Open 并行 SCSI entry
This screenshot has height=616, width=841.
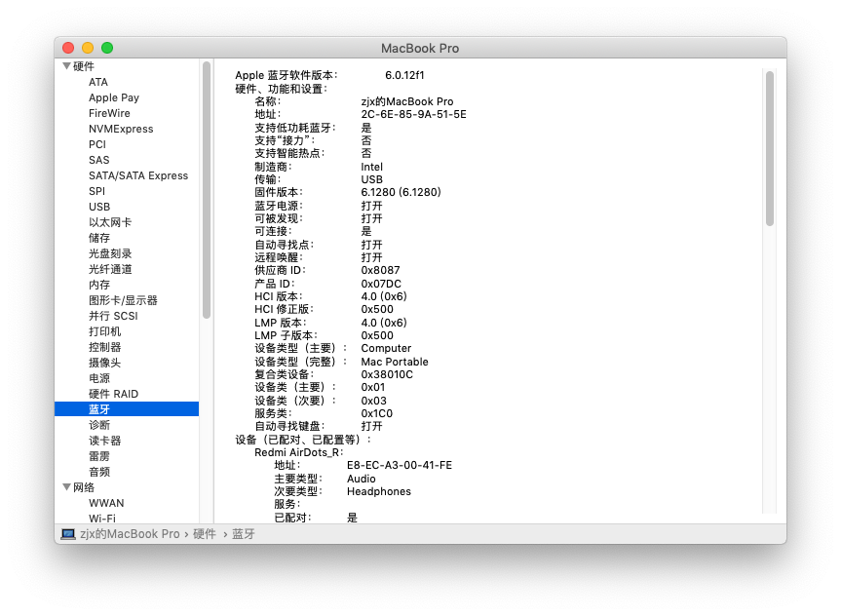pyautogui.click(x=113, y=316)
